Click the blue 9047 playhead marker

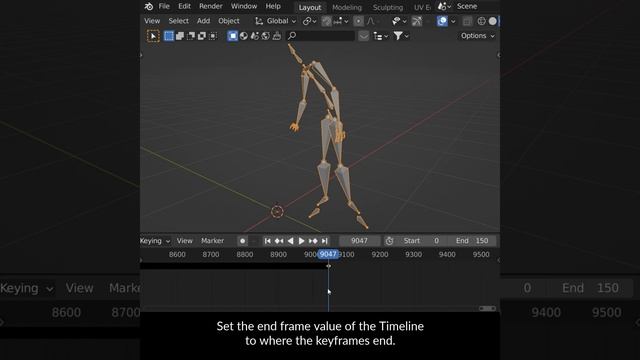click(328, 254)
